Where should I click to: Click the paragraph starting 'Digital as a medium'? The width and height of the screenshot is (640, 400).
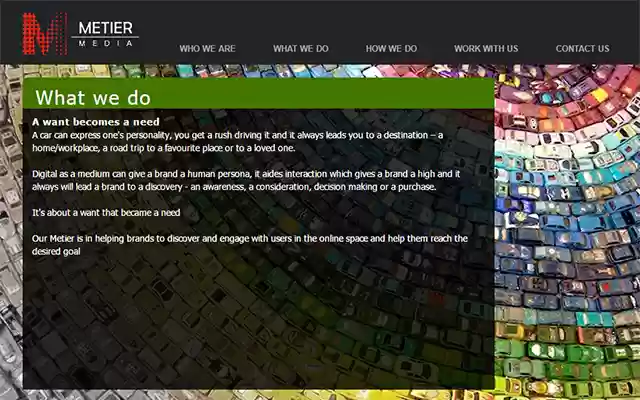pos(246,180)
